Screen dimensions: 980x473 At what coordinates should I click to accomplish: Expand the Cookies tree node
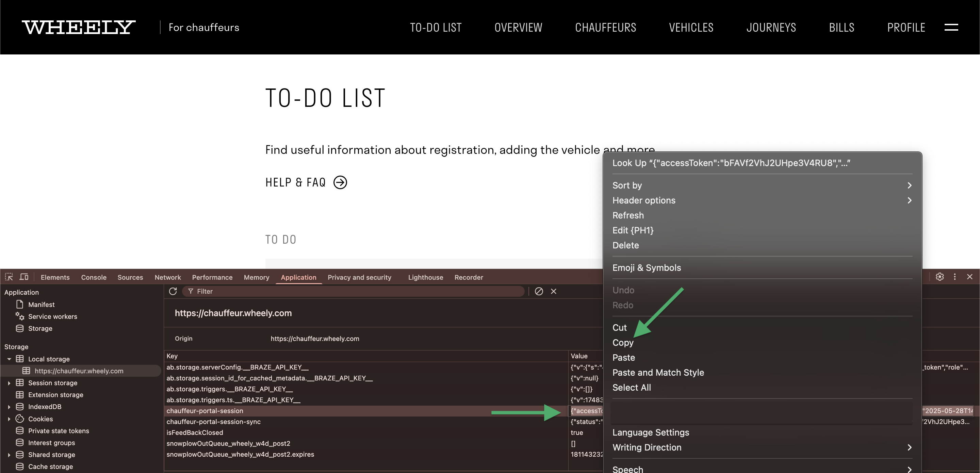[x=9, y=419]
